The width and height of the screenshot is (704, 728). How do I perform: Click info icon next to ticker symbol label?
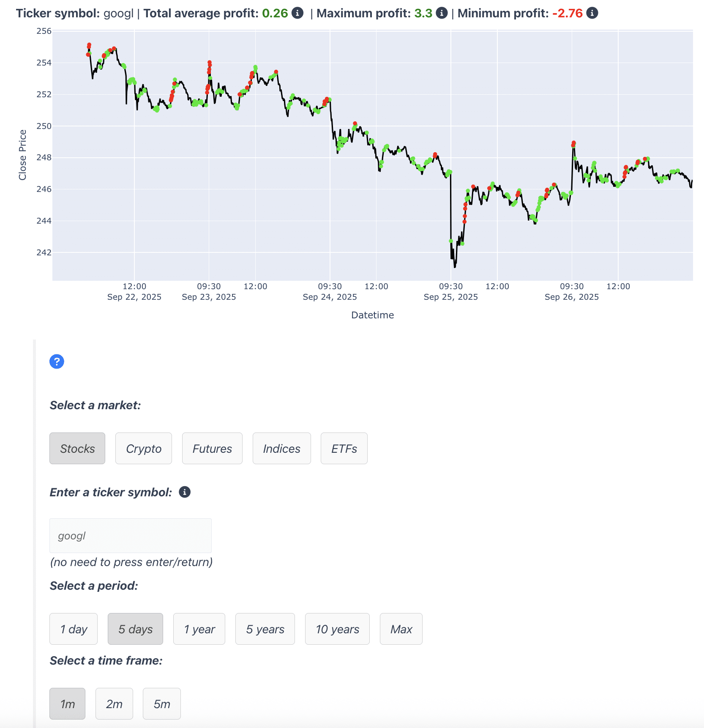click(185, 492)
